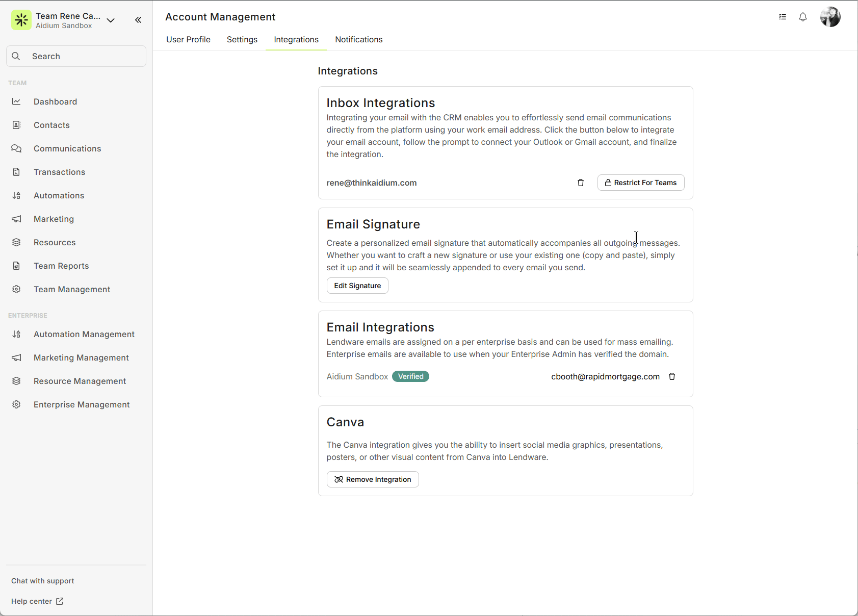Click the notifications bell icon
This screenshot has width=858, height=616.
803,17
